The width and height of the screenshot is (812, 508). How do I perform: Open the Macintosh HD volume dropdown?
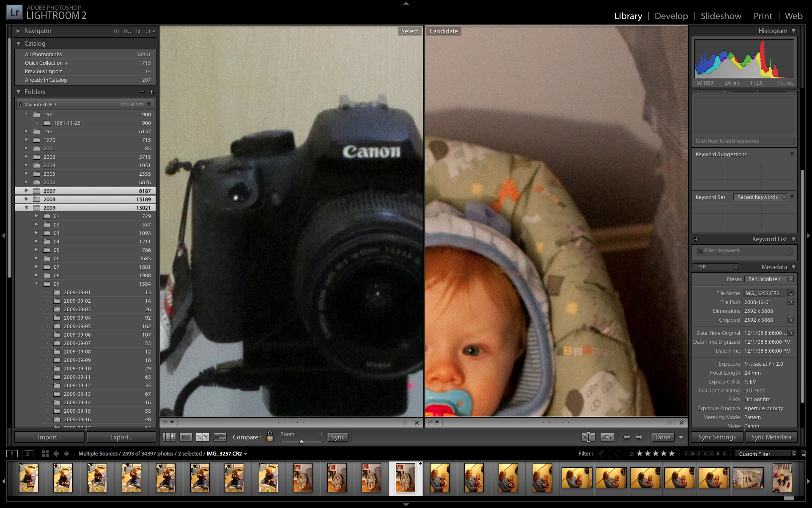pyautogui.click(x=149, y=105)
